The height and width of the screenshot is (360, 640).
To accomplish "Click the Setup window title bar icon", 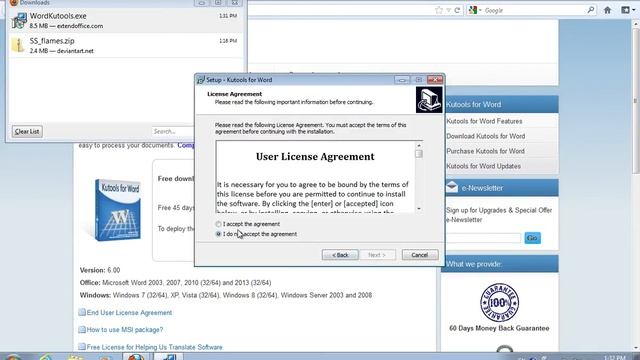I will click(x=200, y=80).
